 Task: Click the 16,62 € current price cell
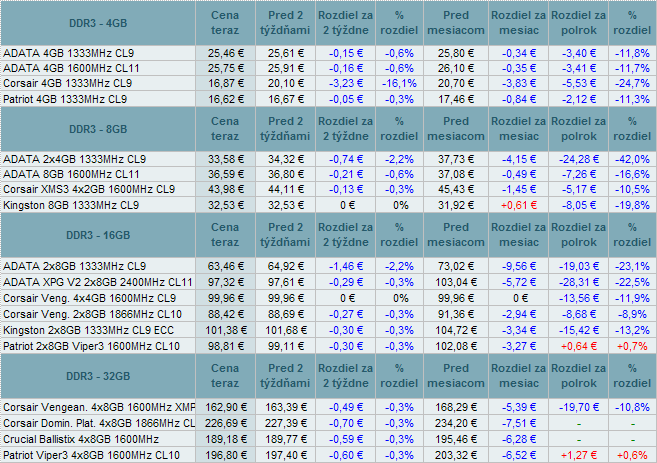click(226, 99)
